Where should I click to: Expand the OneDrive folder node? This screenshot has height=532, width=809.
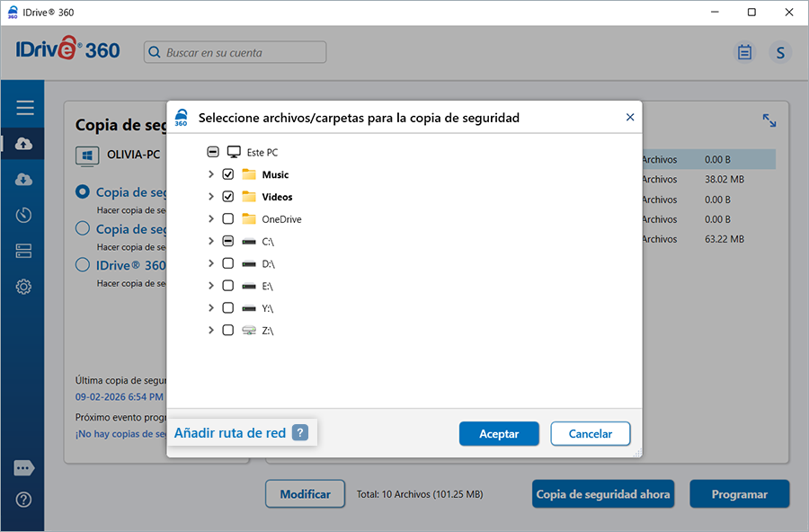pos(210,218)
